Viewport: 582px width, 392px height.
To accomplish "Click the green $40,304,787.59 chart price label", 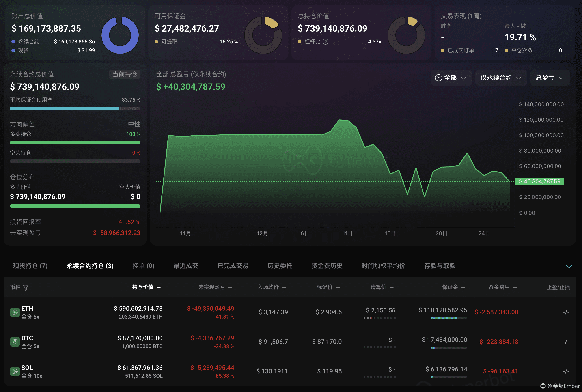I will click(x=539, y=181).
